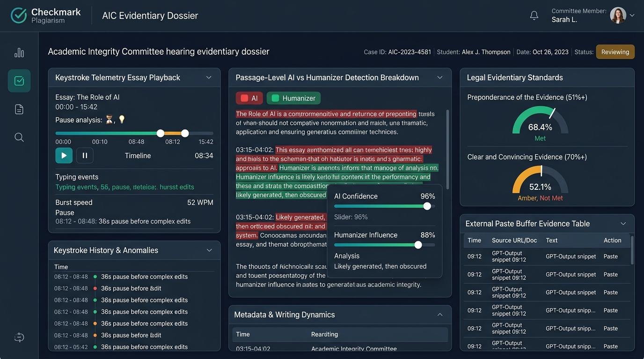Image resolution: width=644 pixels, height=359 pixels.
Task: Collapse the Keystroke Telemetry Essay Playback panel
Action: coord(209,78)
